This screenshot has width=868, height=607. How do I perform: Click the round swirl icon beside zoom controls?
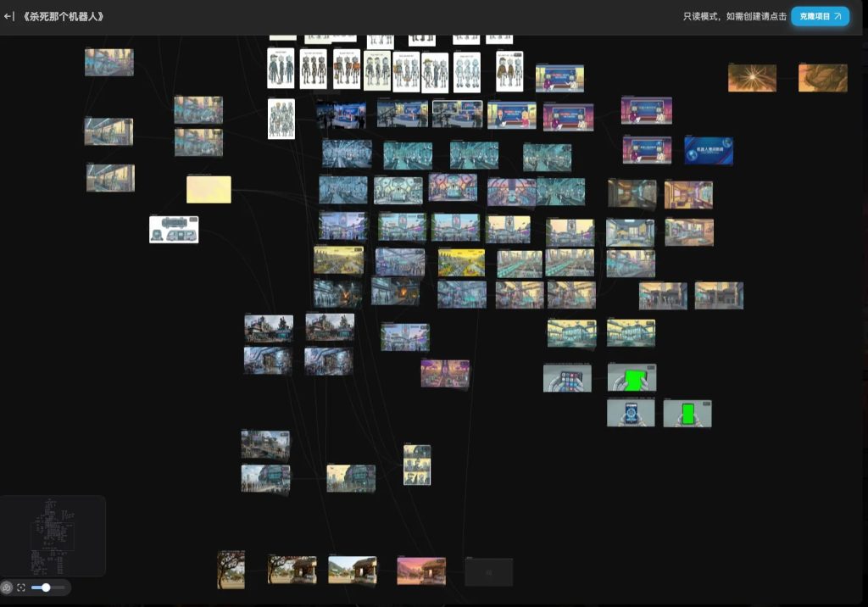coord(7,588)
